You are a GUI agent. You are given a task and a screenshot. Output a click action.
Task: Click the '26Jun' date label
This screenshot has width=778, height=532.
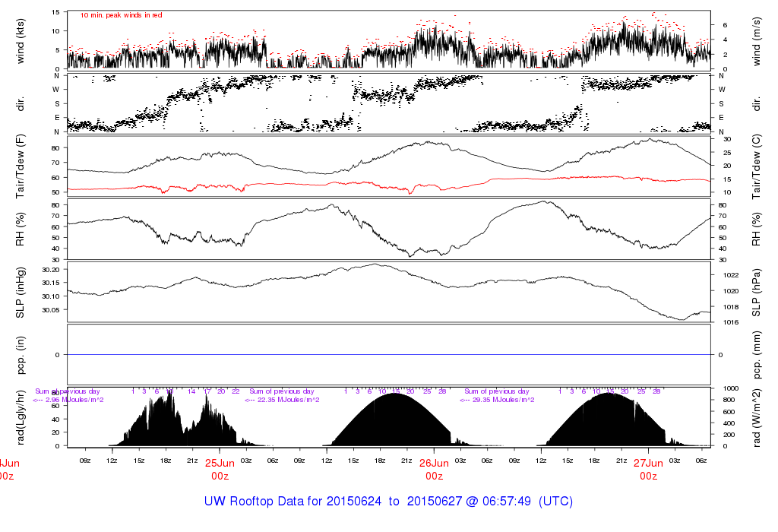coord(434,463)
